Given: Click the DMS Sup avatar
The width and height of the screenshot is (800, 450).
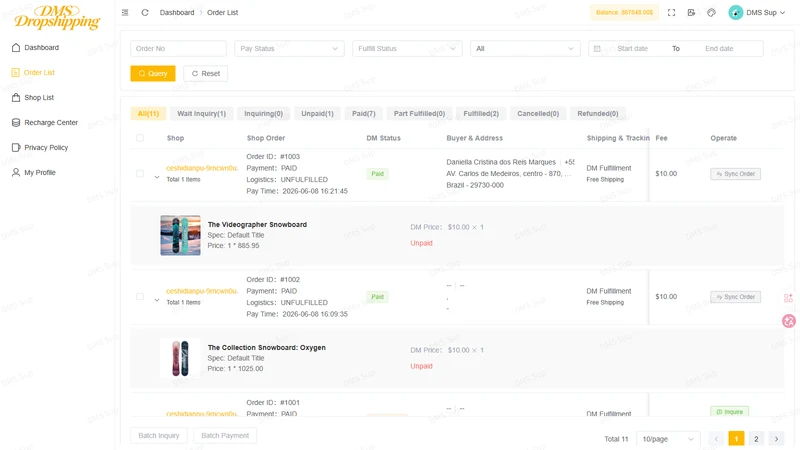Looking at the screenshot, I should 735,12.
